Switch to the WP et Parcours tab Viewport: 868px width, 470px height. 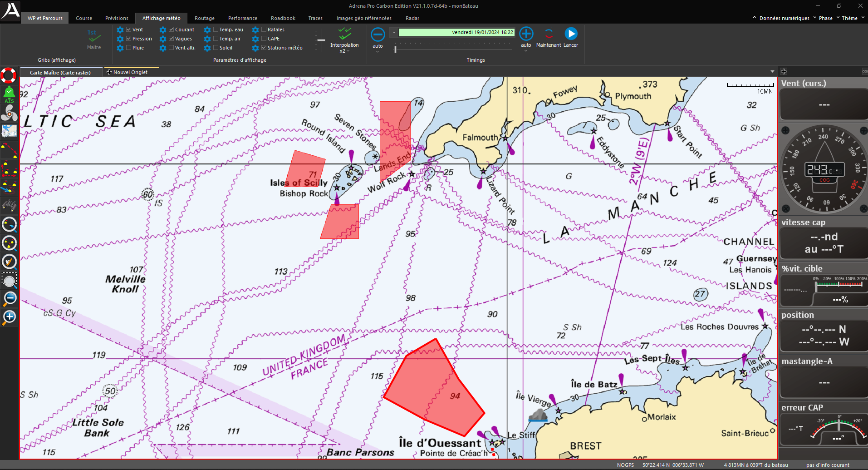45,18
